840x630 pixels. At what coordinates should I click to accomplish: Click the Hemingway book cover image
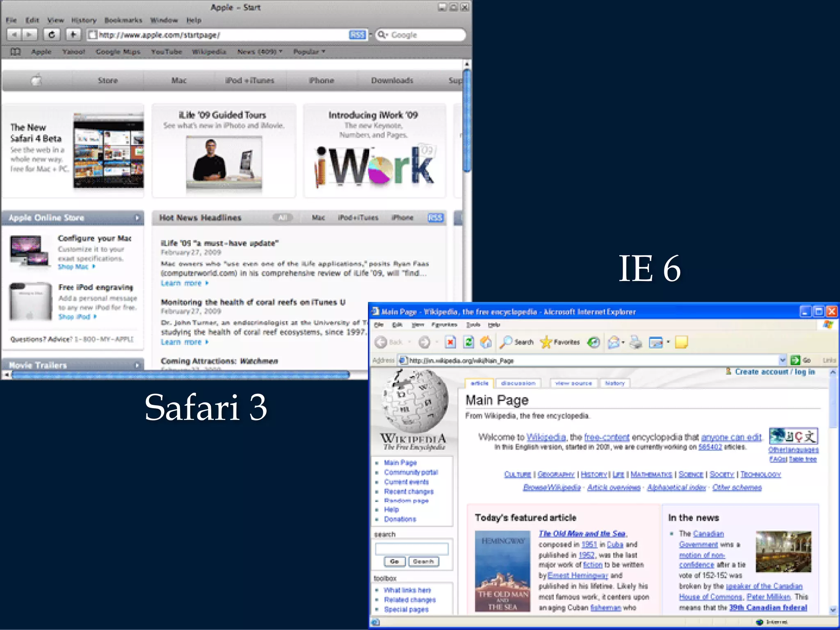(x=502, y=571)
